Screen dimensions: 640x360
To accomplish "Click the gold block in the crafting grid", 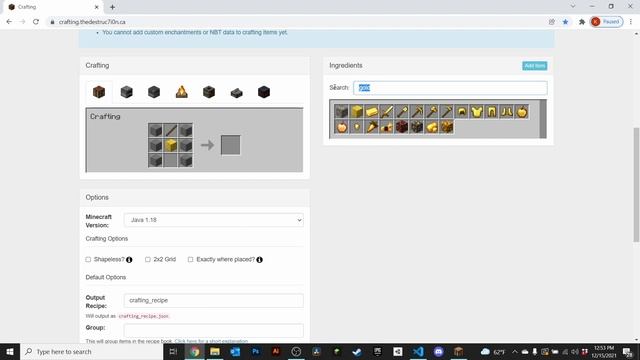I will (171, 145).
